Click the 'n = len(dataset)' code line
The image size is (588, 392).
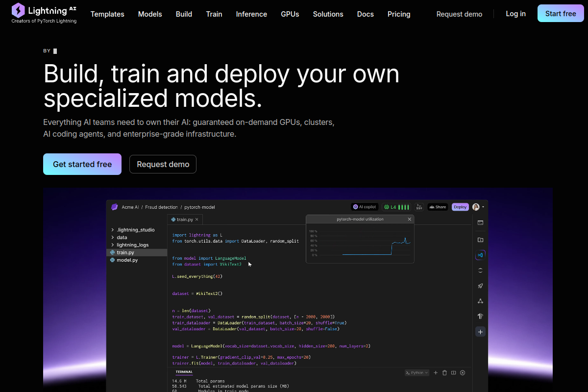(191, 311)
